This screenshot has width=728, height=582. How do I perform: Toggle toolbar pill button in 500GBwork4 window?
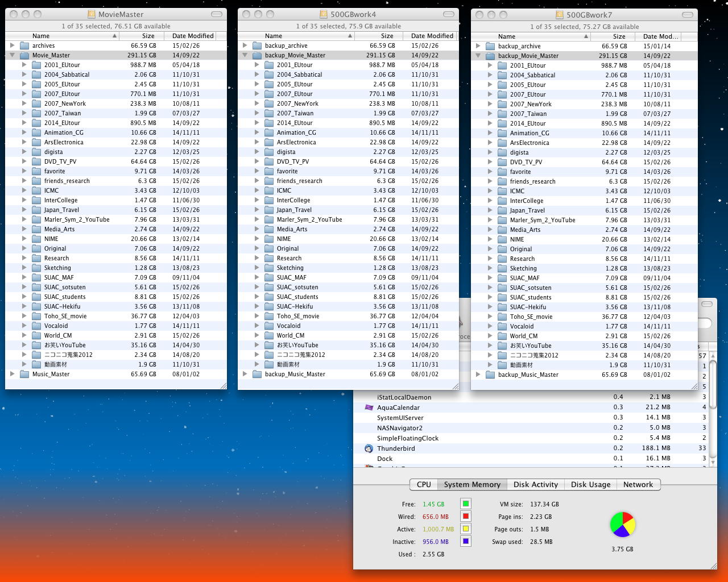click(449, 14)
